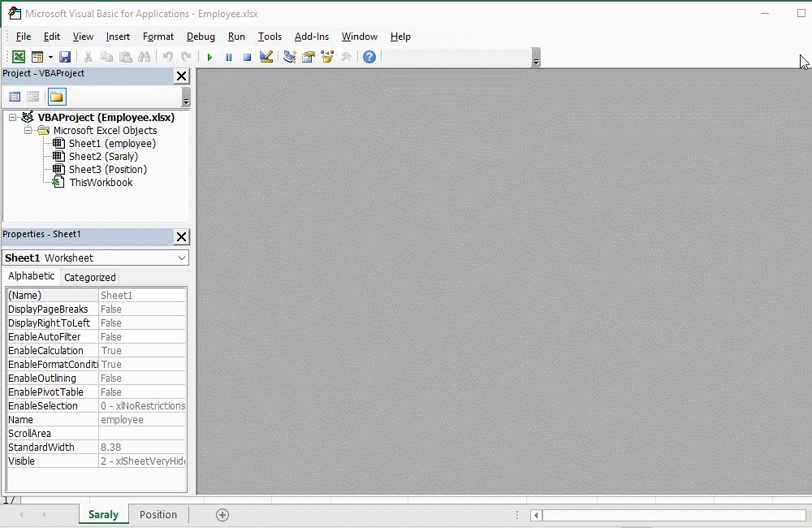Image resolution: width=812 pixels, height=528 pixels.
Task: Open the Add-Ins menu
Action: 312,37
